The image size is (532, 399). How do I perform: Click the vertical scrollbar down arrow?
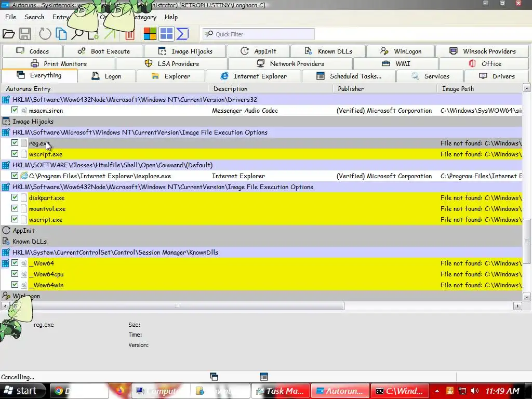(x=527, y=297)
